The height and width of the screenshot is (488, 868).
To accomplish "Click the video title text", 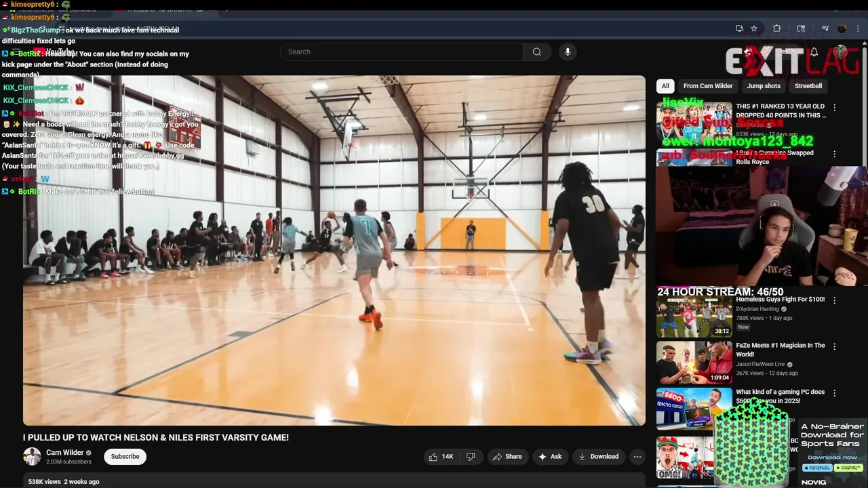I will pyautogui.click(x=156, y=438).
